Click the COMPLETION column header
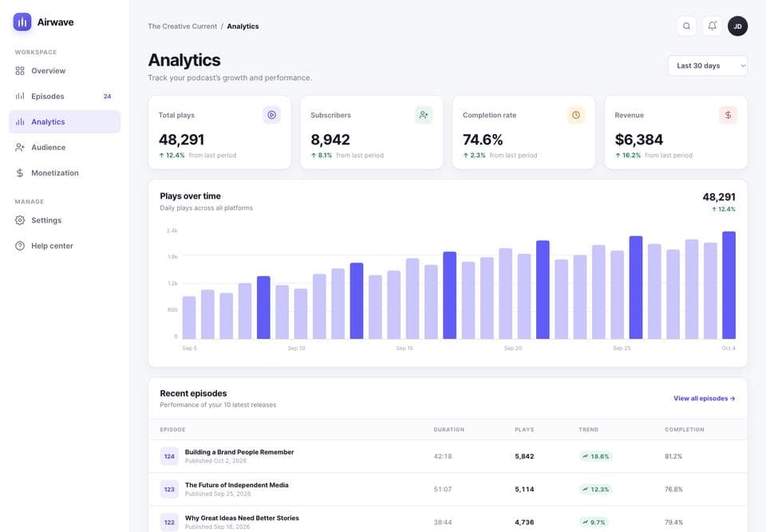Image resolution: width=766 pixels, height=532 pixels. click(685, 429)
